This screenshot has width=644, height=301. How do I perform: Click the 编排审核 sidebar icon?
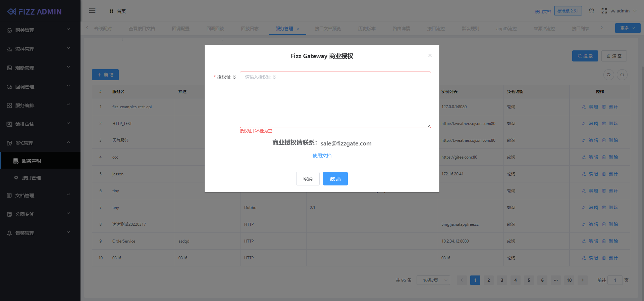[x=9, y=124]
